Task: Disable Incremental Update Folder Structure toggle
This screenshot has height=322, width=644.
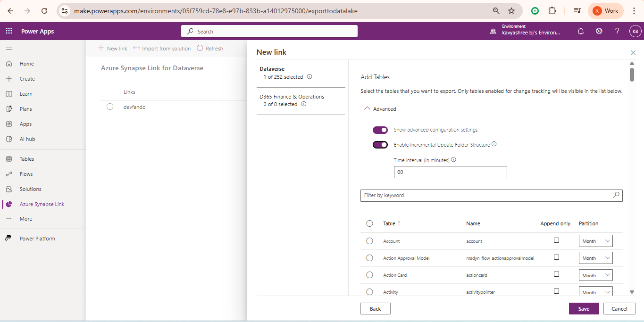Action: click(380, 145)
